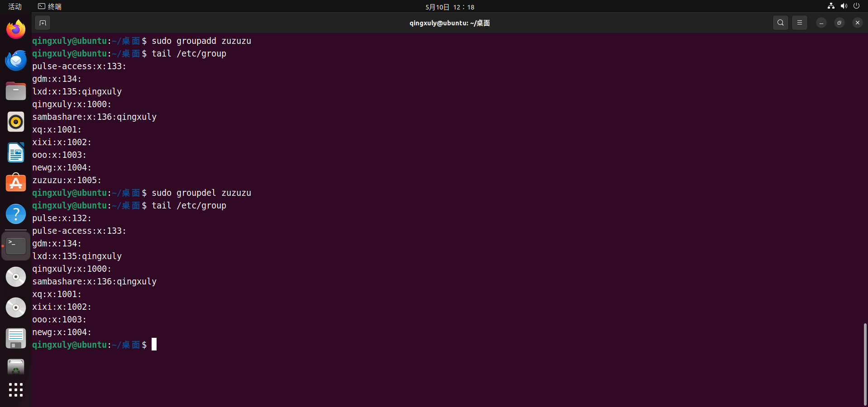Open the Trash in dock
Image resolution: width=868 pixels, height=407 pixels.
click(16, 367)
